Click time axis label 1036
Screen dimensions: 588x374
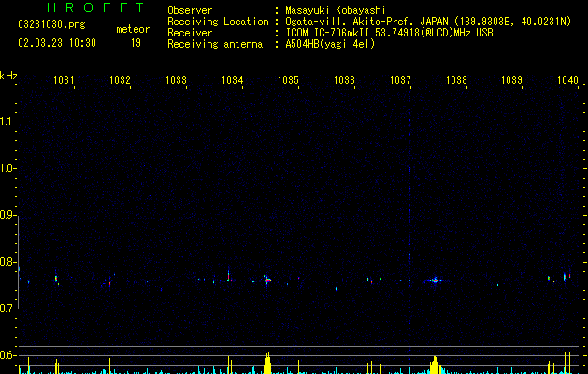pyautogui.click(x=344, y=79)
